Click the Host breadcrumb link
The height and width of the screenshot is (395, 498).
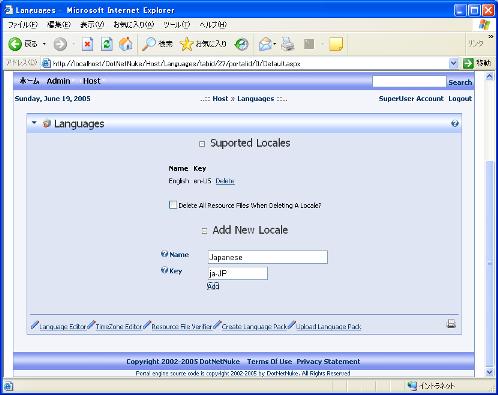click(x=220, y=99)
